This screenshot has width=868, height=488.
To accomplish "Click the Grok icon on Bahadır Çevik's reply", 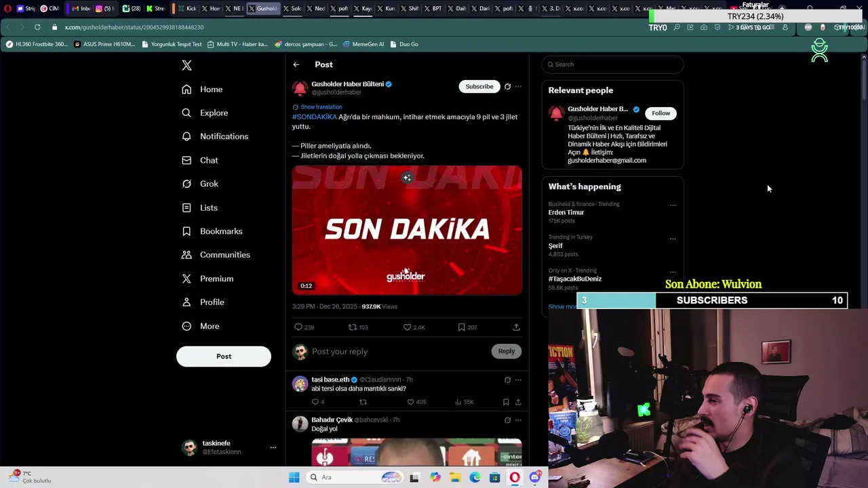I will click(507, 420).
